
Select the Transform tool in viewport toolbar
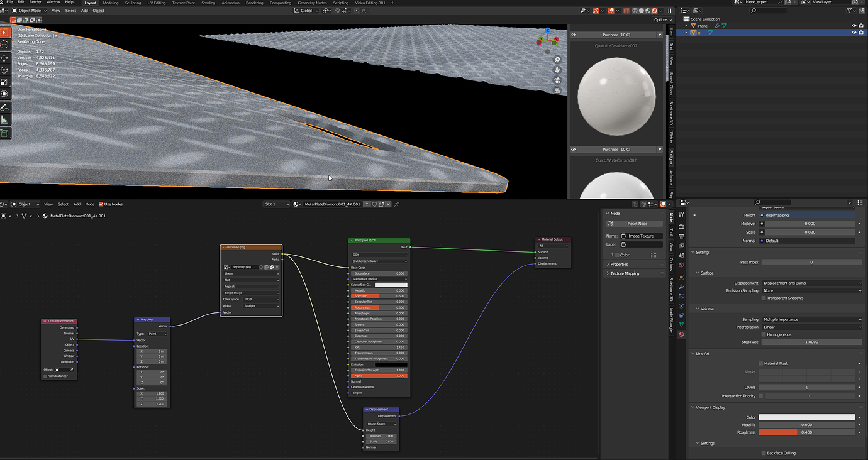4,94
